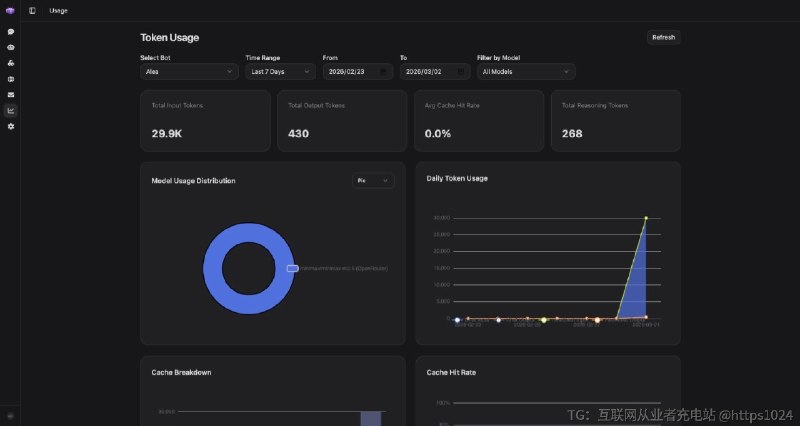Click the Total Output Tokens label

coord(316,106)
